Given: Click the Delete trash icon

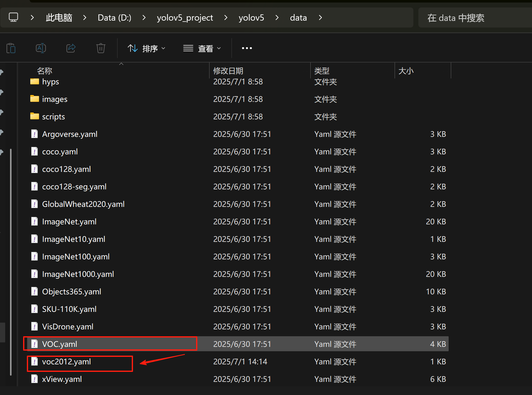Looking at the screenshot, I should 101,48.
